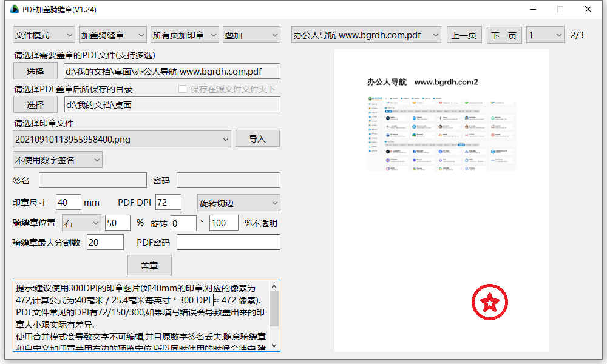Screen dimensions: 607x364
Task: Open the 文件模式 dropdown
Action: tap(44, 35)
